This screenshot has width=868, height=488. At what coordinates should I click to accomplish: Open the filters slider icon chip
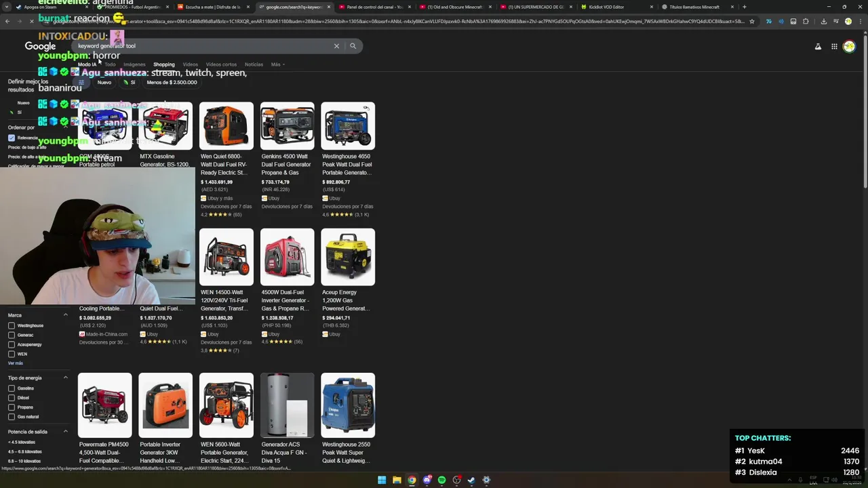pos(81,83)
